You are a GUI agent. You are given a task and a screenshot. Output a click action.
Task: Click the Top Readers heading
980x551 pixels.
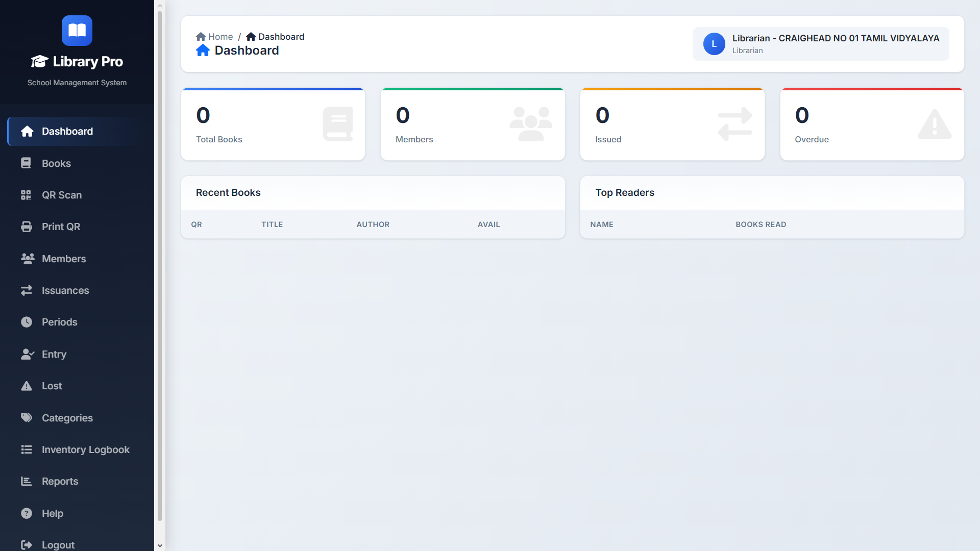[625, 192]
